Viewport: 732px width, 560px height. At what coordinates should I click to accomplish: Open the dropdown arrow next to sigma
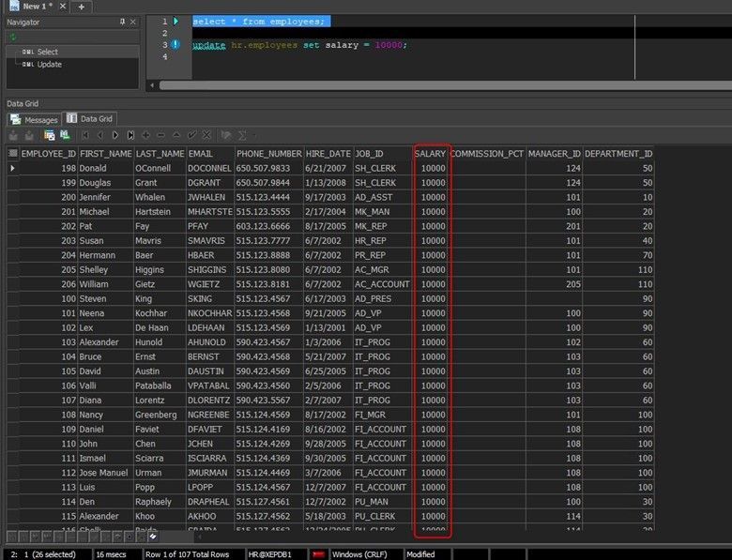(254, 135)
